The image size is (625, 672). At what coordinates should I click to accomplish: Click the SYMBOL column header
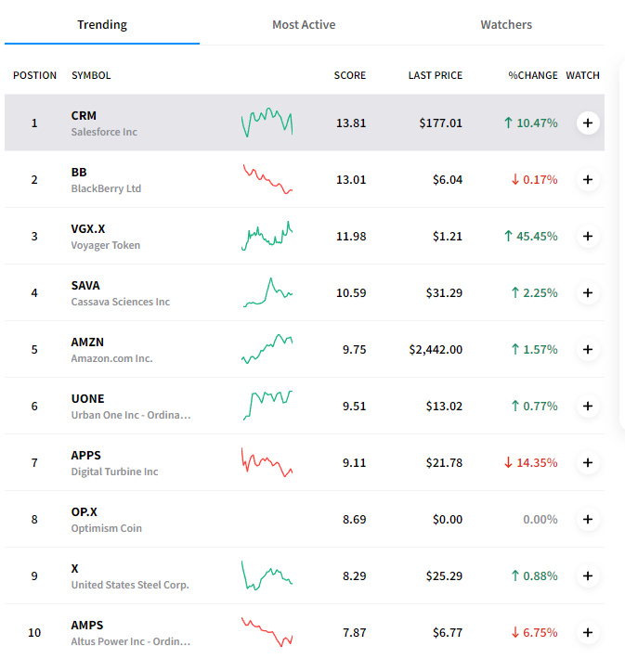click(91, 75)
